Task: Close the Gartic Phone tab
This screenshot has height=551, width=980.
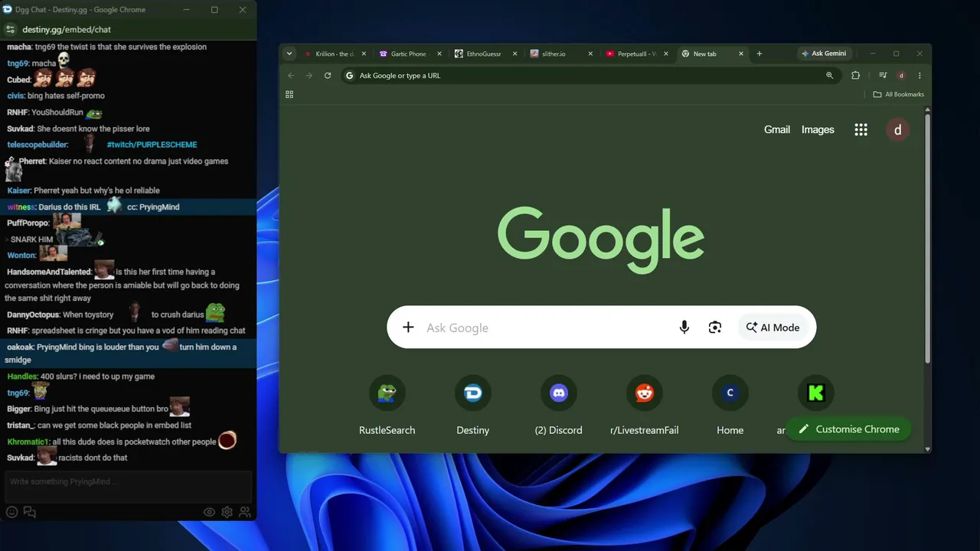Action: click(x=439, y=54)
